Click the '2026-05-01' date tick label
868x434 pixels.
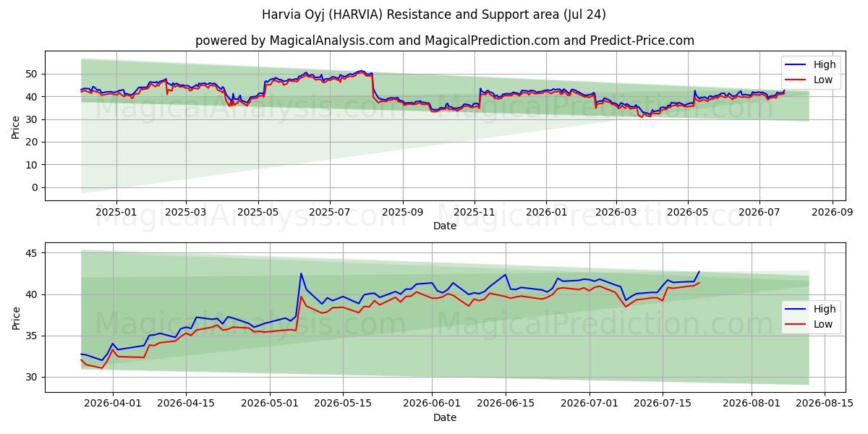pos(271,404)
